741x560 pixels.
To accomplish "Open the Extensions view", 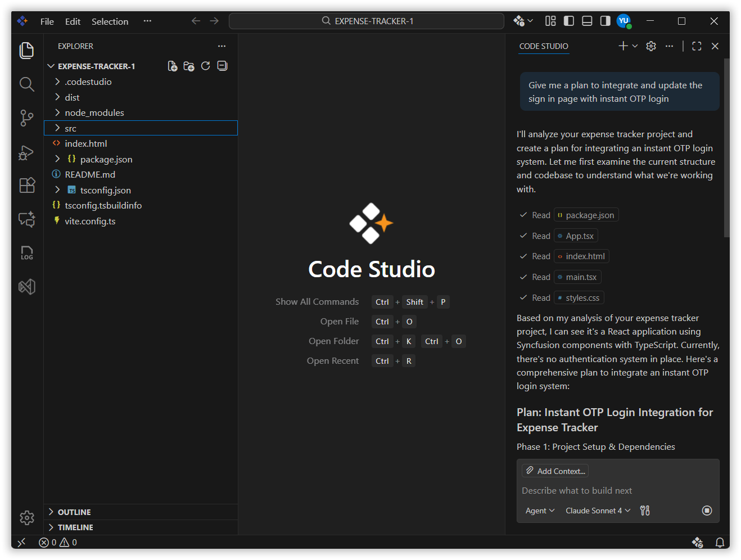I will pyautogui.click(x=26, y=185).
